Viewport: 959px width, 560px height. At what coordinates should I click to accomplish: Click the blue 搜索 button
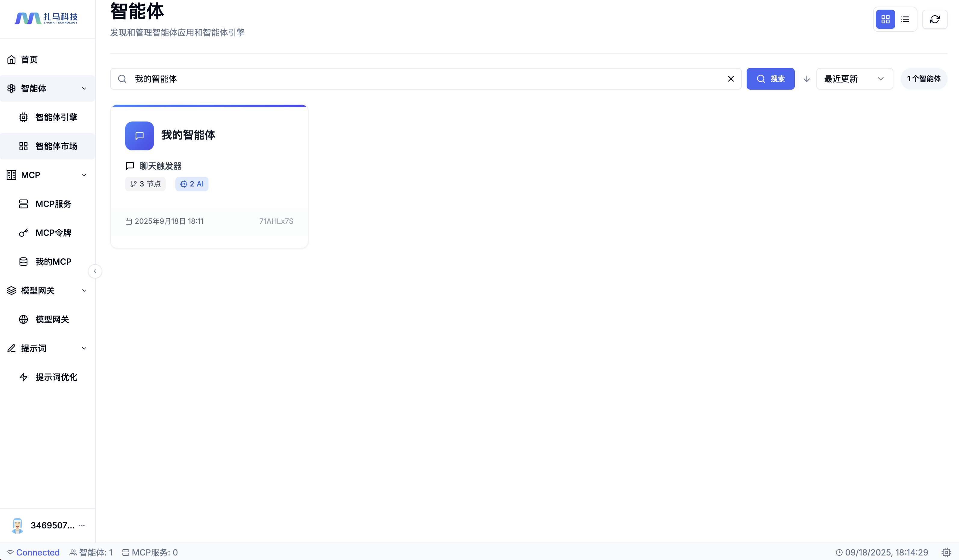point(770,79)
